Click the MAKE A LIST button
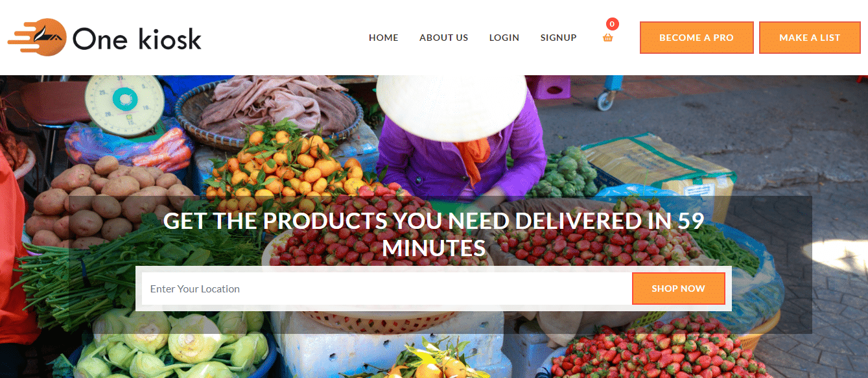Screen dimensions: 868x378 point(810,38)
